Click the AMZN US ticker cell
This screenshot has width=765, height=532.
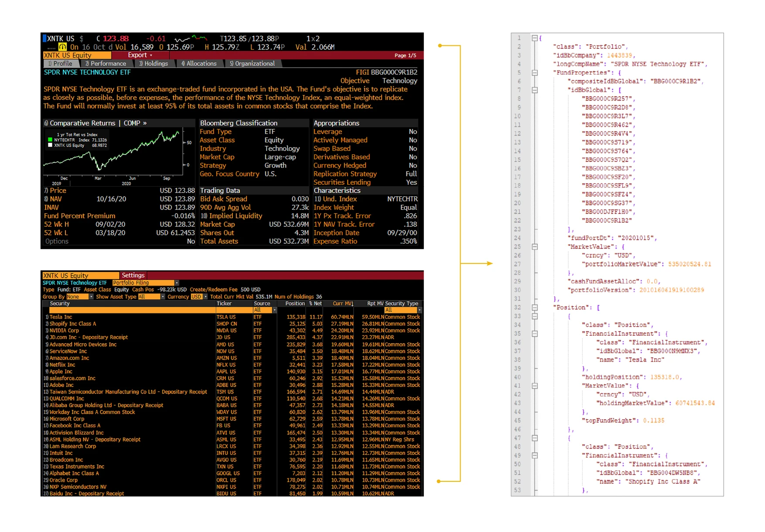(226, 358)
